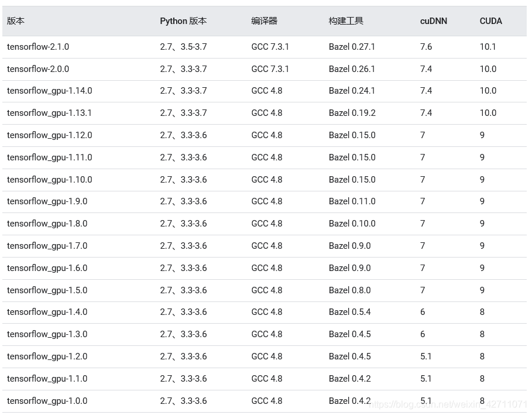Click the Bazel 0.26.1 cell
This screenshot has width=532, height=415.
pyautogui.click(x=352, y=69)
